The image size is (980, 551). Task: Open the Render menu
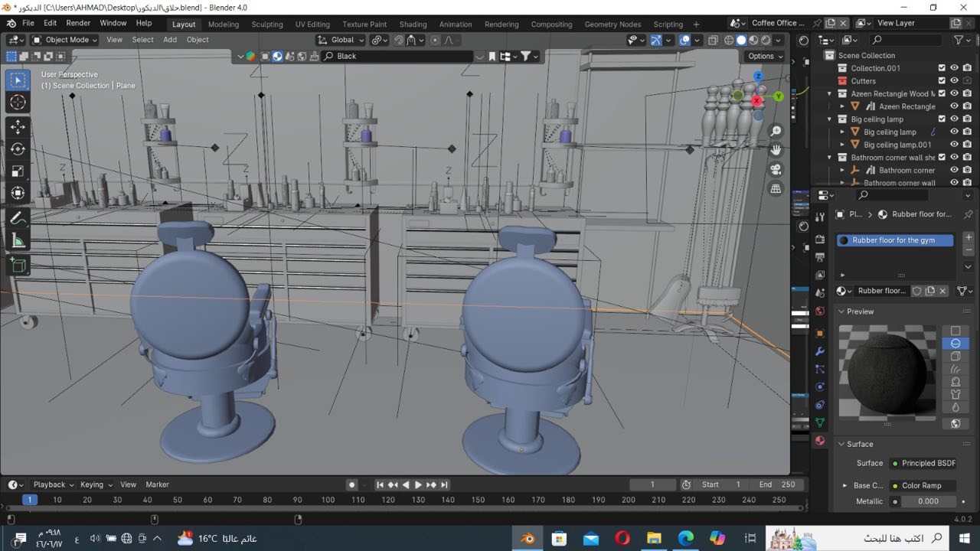pos(78,24)
